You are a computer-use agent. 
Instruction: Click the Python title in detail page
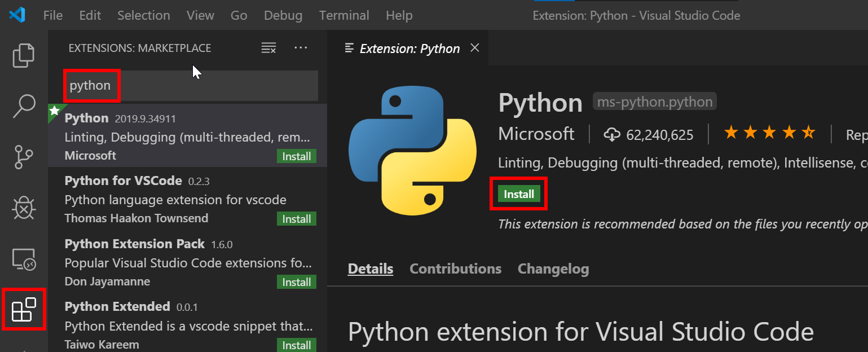pyautogui.click(x=540, y=103)
